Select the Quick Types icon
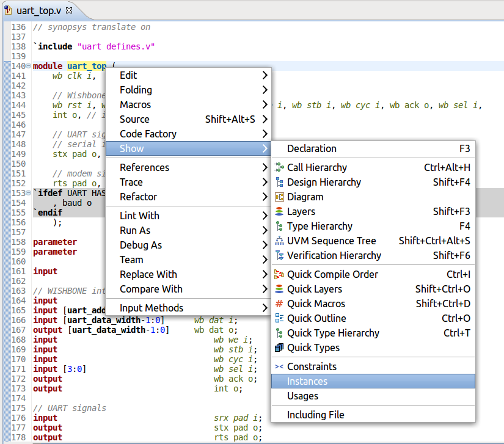The height and width of the screenshot is (444, 504). 280,348
